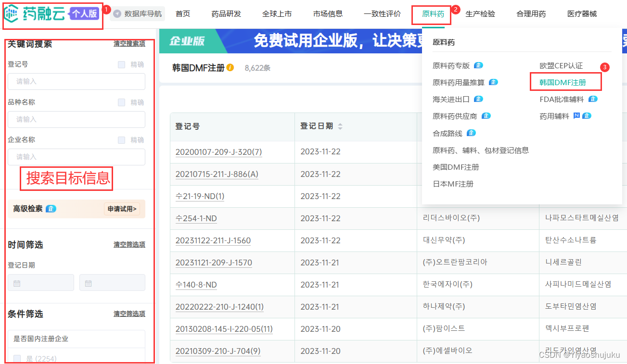Click the 个人版 badge

(85, 13)
